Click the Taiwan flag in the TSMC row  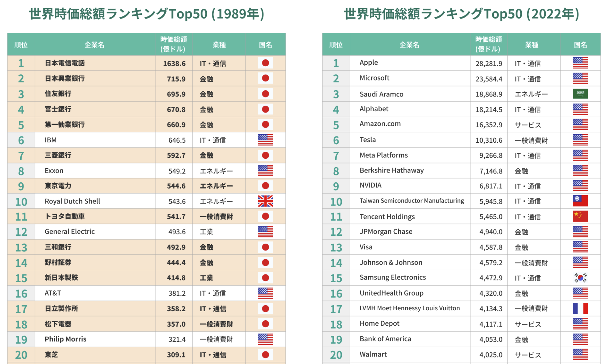[580, 201]
